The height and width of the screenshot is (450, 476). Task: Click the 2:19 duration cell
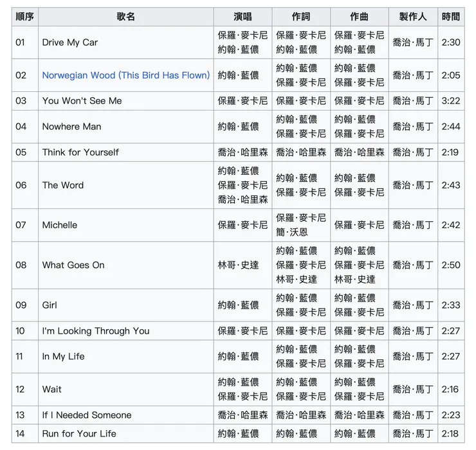point(450,152)
